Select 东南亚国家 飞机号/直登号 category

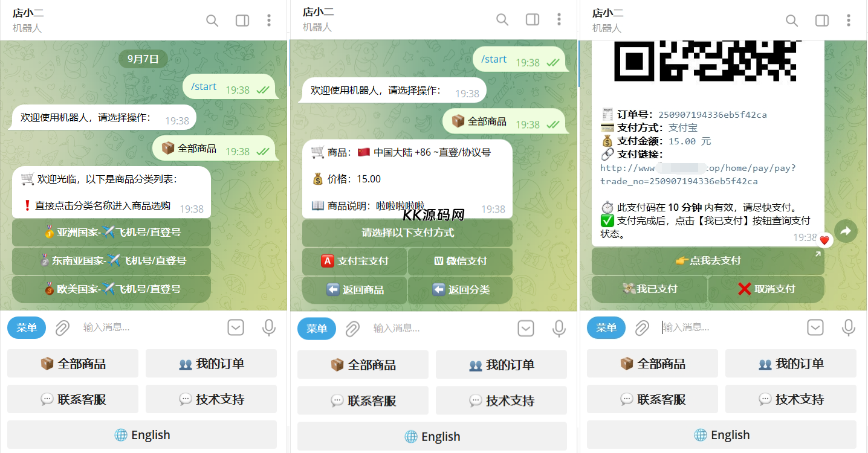111,261
